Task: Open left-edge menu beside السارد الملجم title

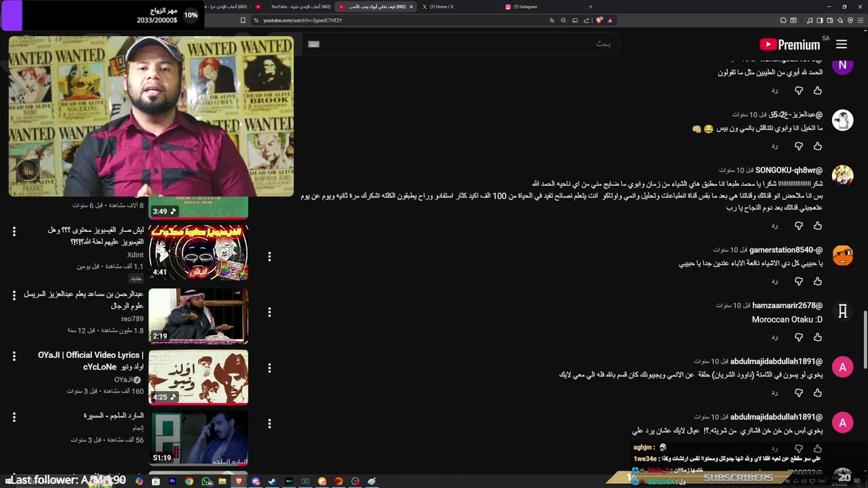Action: coord(14,418)
